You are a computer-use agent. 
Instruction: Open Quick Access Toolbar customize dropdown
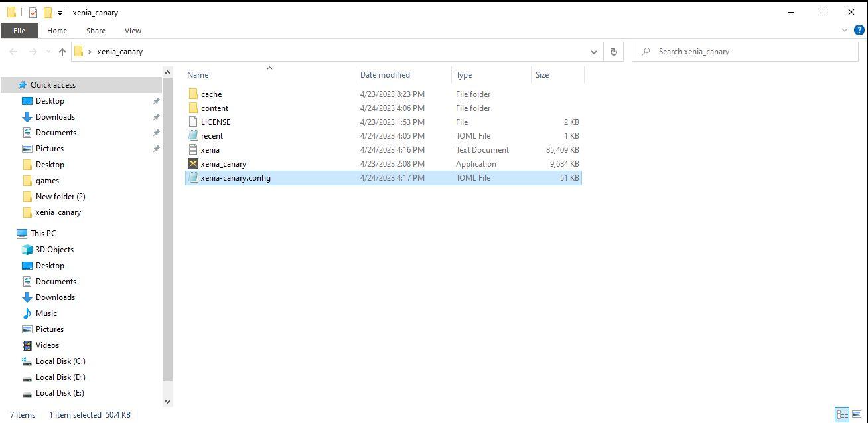pyautogui.click(x=60, y=13)
